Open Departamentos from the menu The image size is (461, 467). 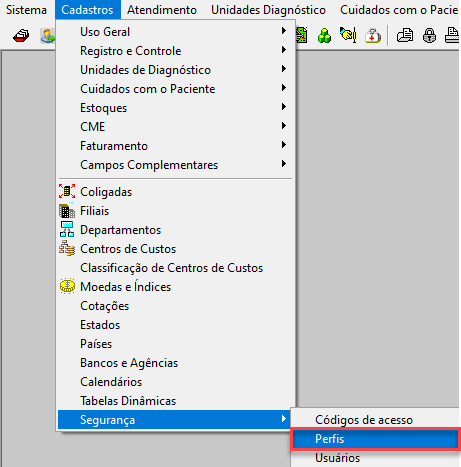tap(175, 230)
